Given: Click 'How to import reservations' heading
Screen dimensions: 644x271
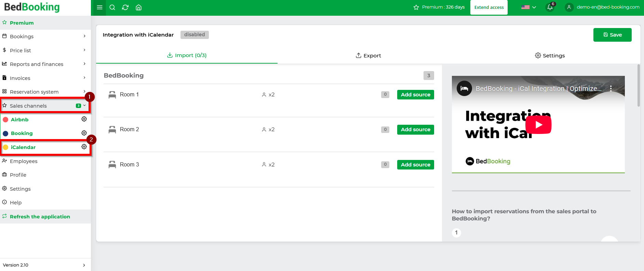Looking at the screenshot, I should click(x=524, y=215).
